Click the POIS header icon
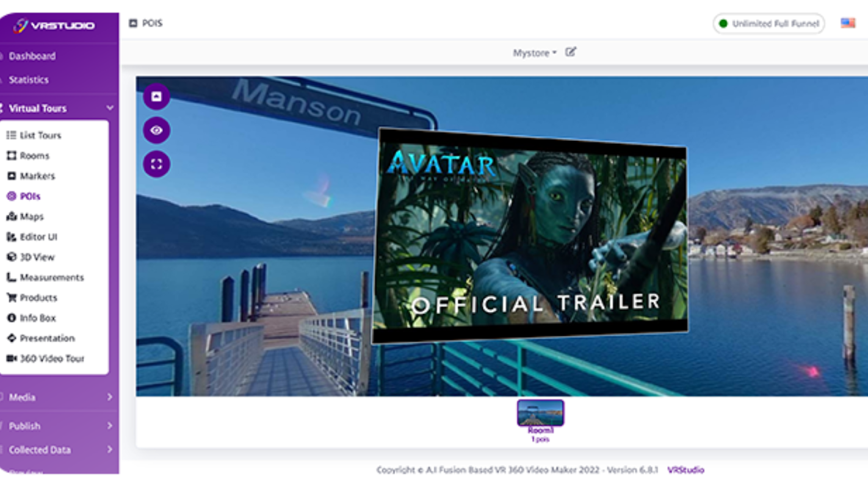The width and height of the screenshot is (868, 488). pos(133,23)
